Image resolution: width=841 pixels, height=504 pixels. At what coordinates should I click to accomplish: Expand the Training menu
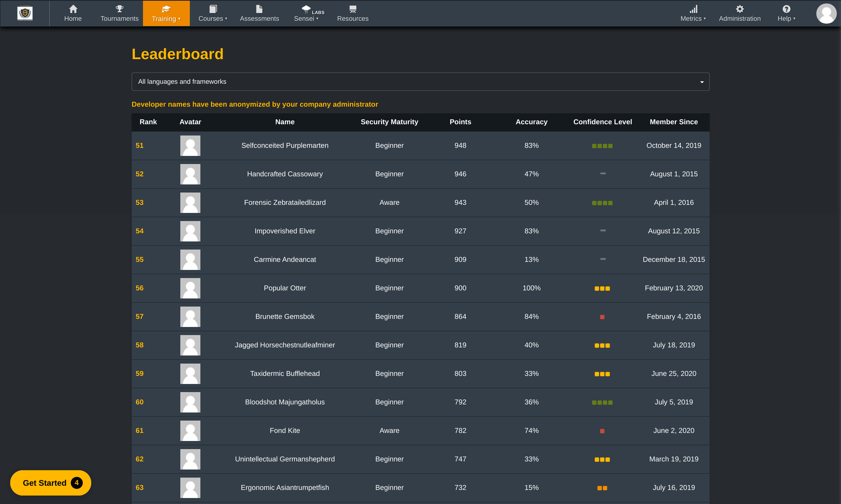pyautogui.click(x=166, y=13)
